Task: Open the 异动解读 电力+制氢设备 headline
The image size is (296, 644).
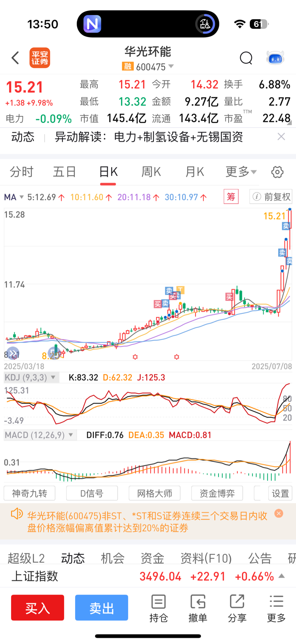Action: 149,137
